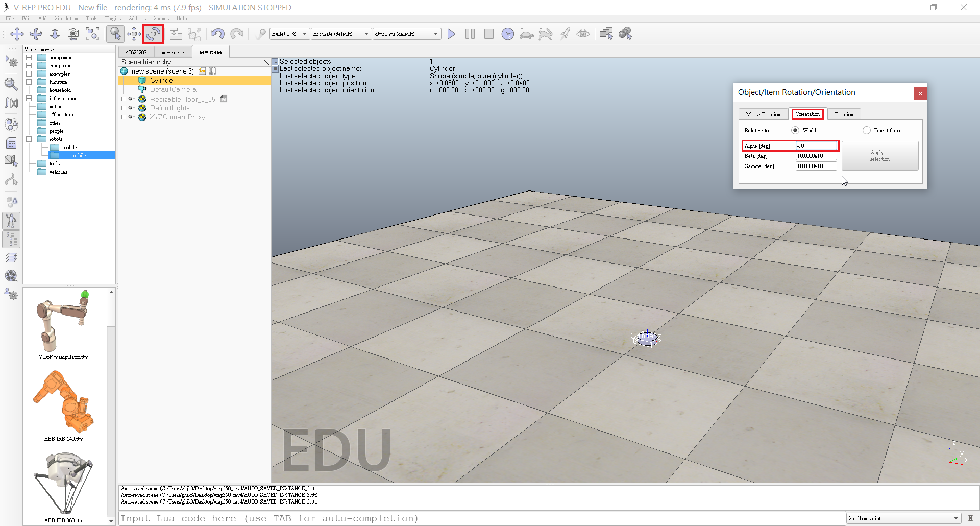Stop the simulation
This screenshot has height=526, width=980.
click(489, 34)
